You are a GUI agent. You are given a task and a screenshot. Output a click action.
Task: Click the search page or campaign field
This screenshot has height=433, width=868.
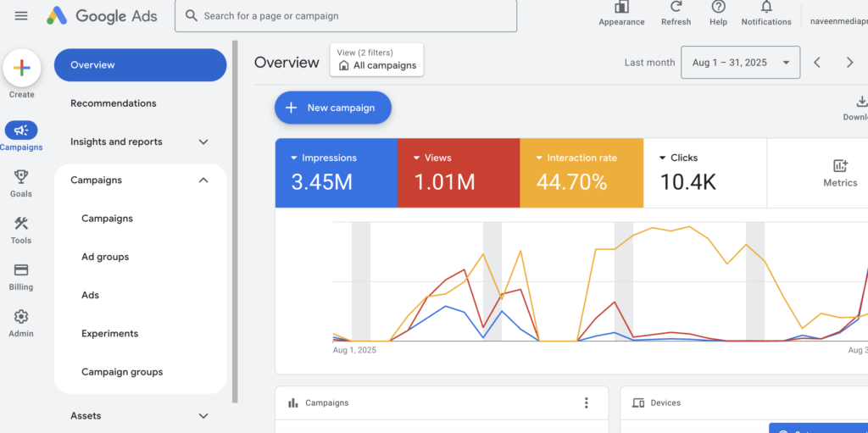[x=346, y=16]
